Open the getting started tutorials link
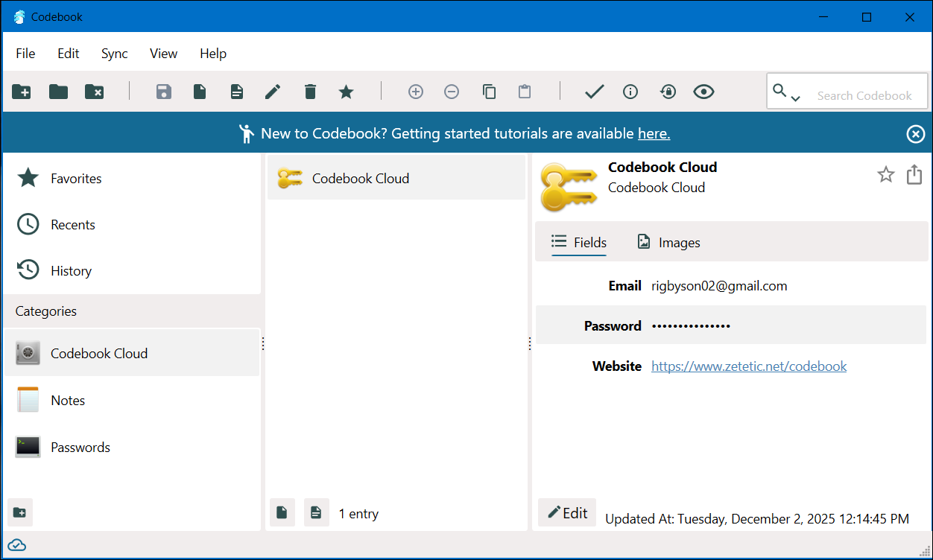 pyautogui.click(x=654, y=133)
